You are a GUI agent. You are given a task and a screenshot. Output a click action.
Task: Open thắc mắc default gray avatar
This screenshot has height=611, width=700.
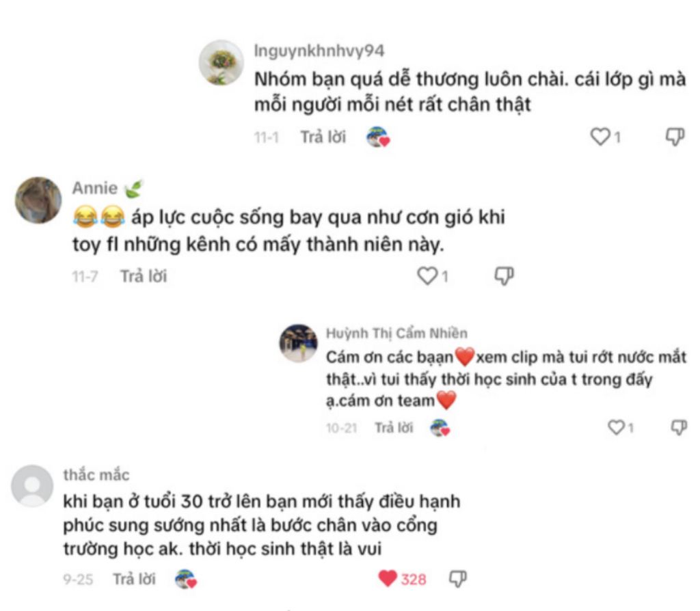coord(32,485)
